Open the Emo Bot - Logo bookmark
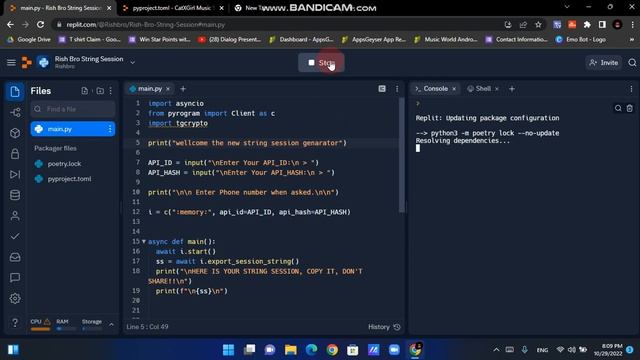 (581, 40)
